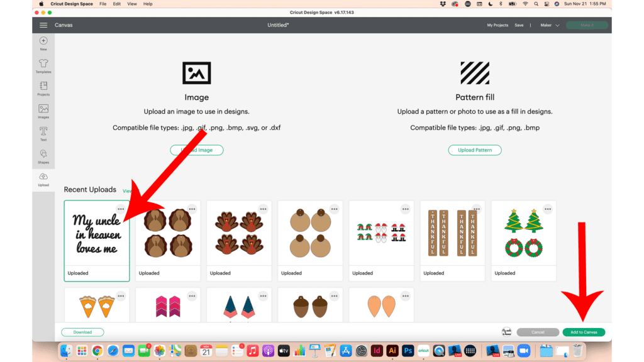Open the Wi-Fi status menu
Viewport: 644px width, 362px height.
pos(525,4)
